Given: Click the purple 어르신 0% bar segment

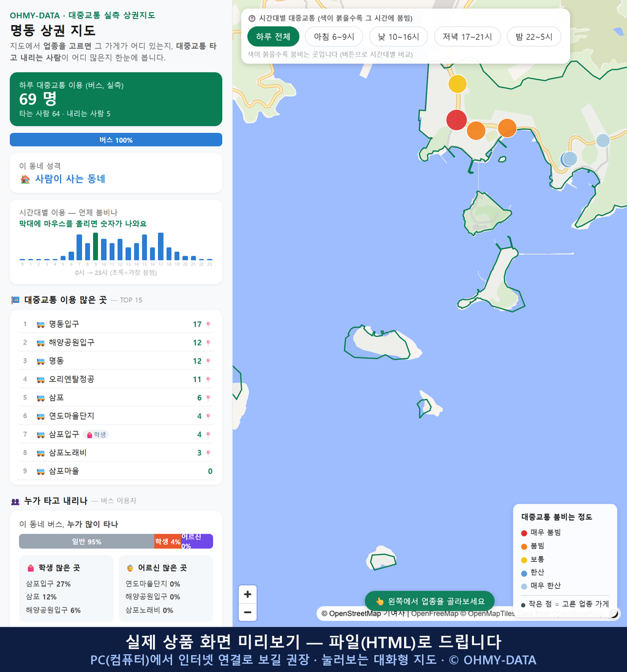Looking at the screenshot, I should tap(197, 541).
